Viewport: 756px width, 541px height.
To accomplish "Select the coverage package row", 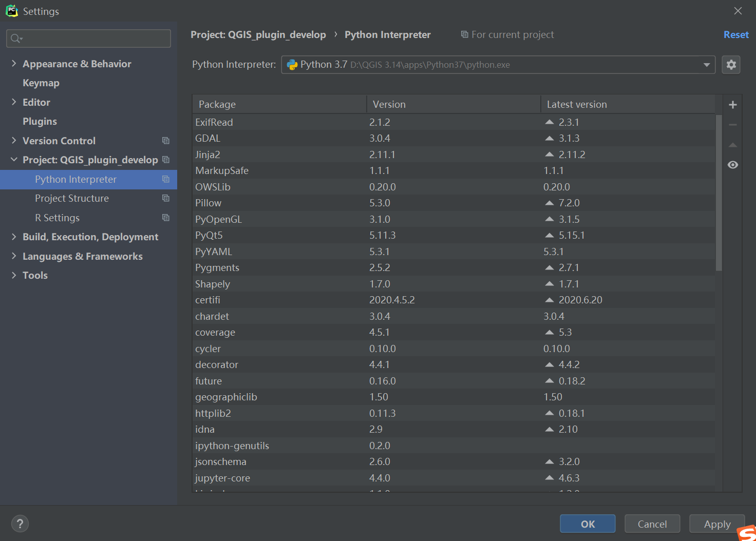I will [x=453, y=332].
